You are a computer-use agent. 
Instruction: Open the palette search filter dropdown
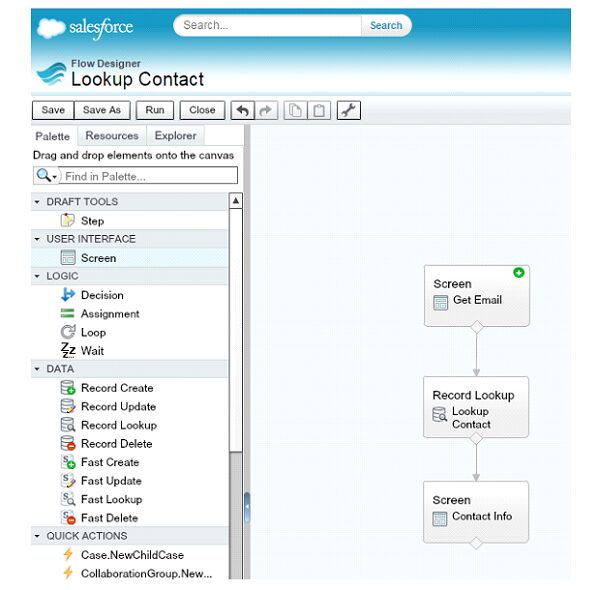tap(46, 176)
